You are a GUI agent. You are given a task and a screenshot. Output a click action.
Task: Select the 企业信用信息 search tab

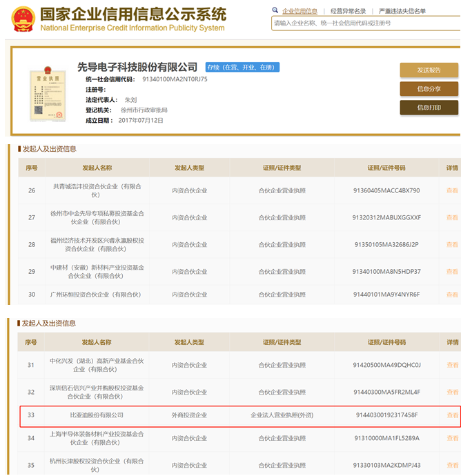(x=300, y=11)
